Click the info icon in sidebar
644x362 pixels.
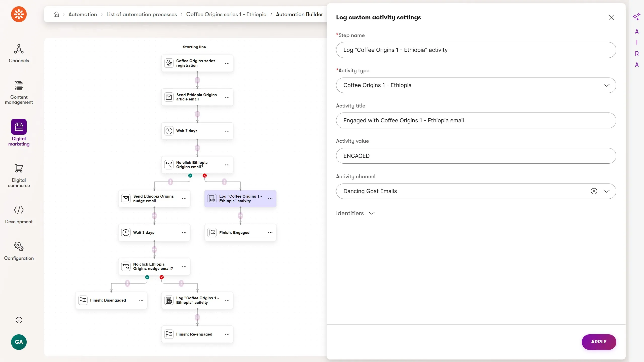click(19, 320)
